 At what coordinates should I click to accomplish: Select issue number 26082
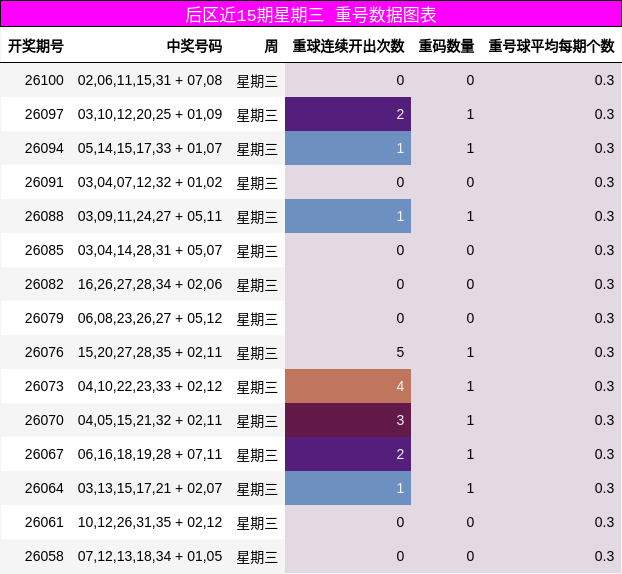(44, 284)
